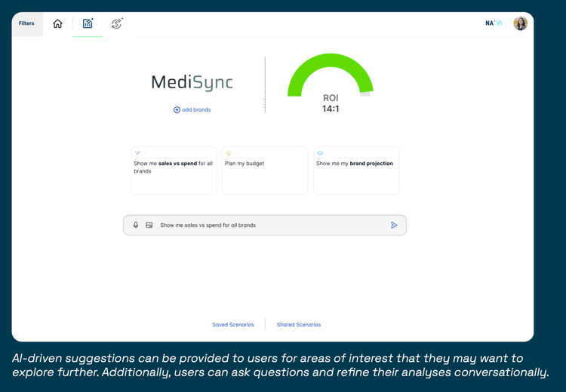Click the NAVI logo
Image resolution: width=566 pixels, height=392 pixels.
click(494, 23)
